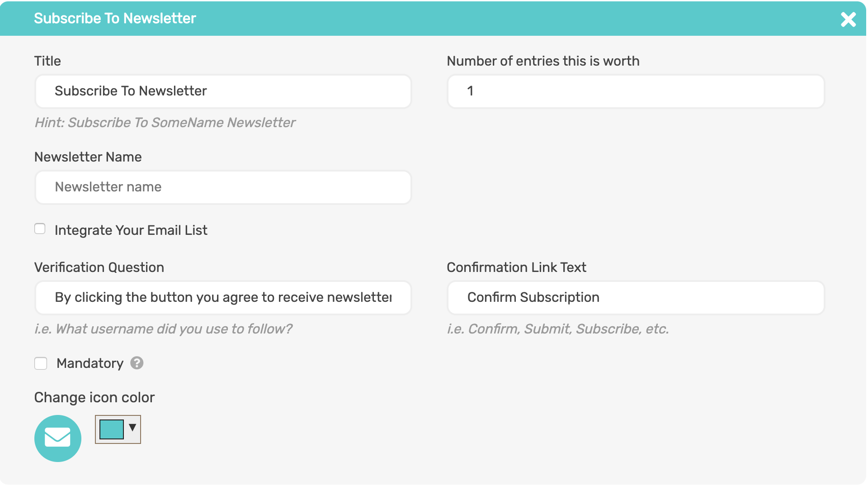Click the Change icon color label

[94, 397]
